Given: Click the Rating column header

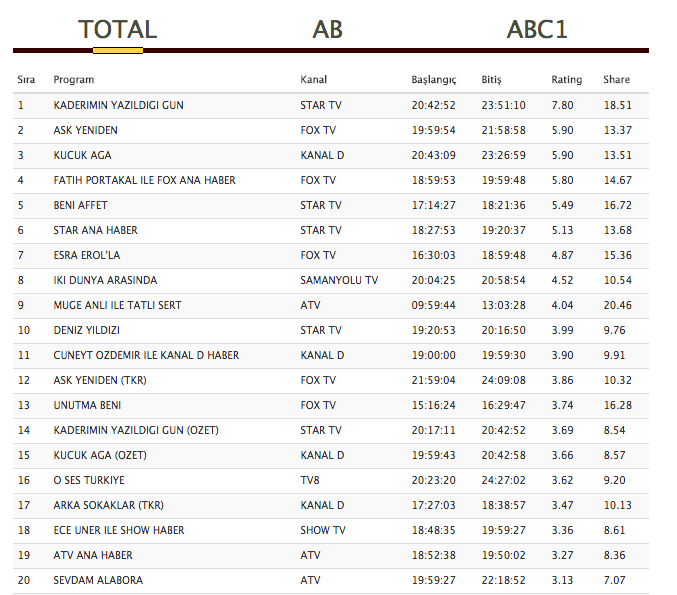Looking at the screenshot, I should [566, 80].
